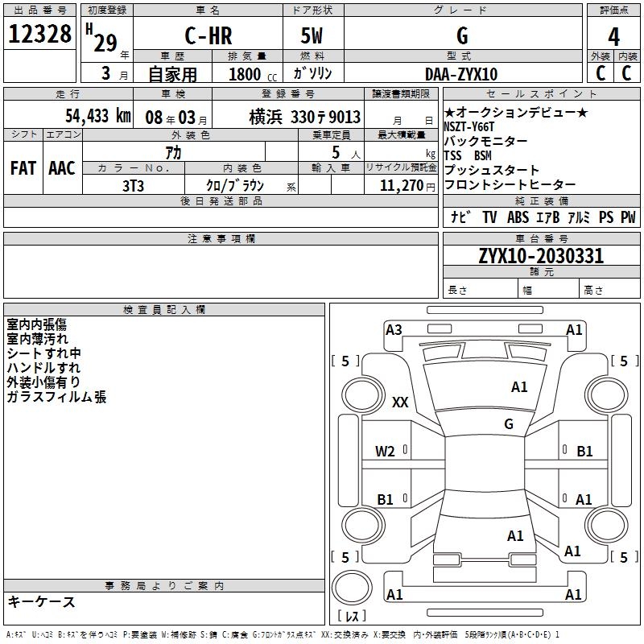Screen dimensions: 644x644
Task: Click PW in genuine equipment
Action: (x=628, y=217)
